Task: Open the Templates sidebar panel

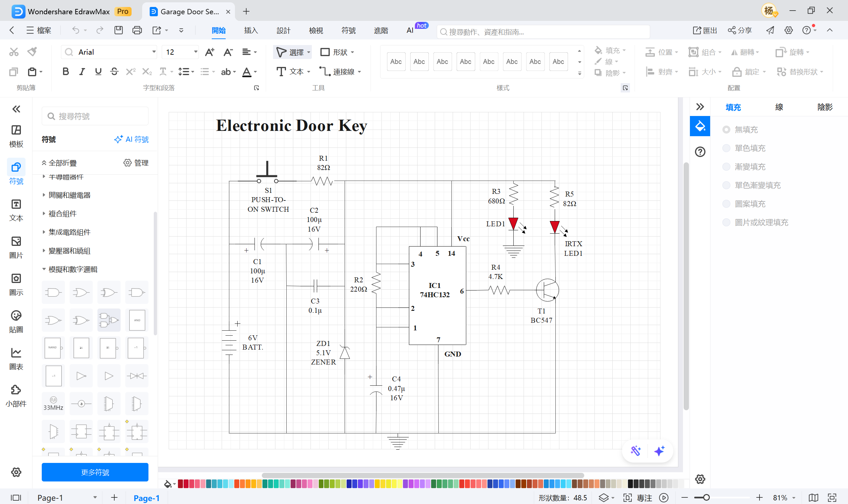Action: [x=16, y=136]
